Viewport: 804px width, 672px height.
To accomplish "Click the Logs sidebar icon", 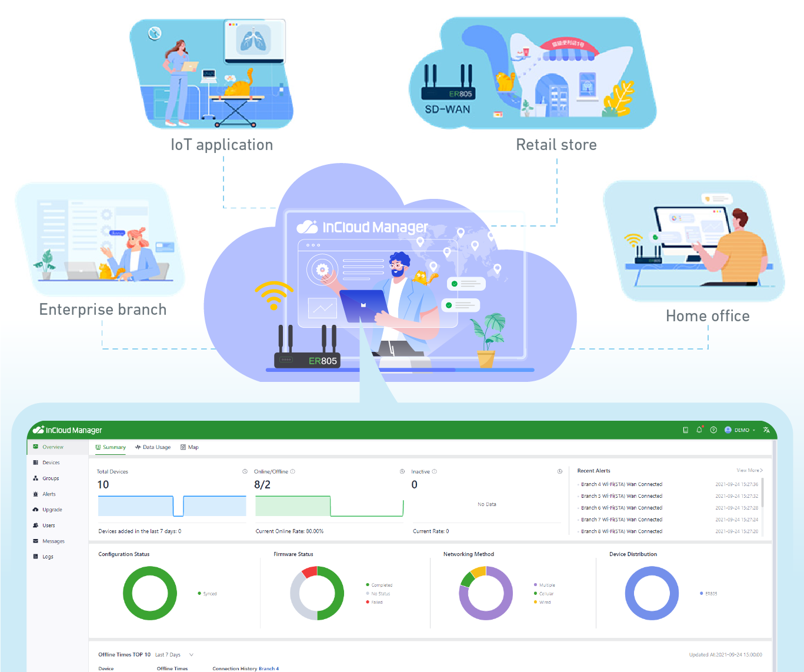I will (36, 557).
